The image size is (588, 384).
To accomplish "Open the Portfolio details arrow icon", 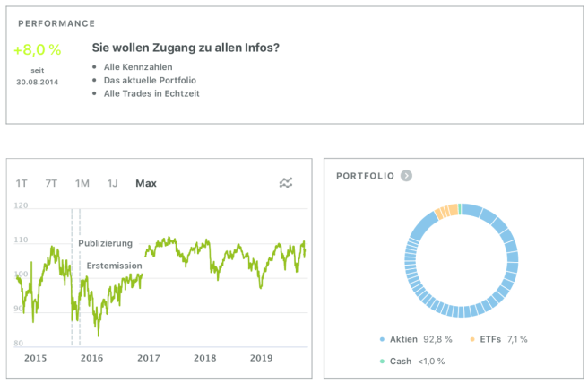I will [406, 176].
